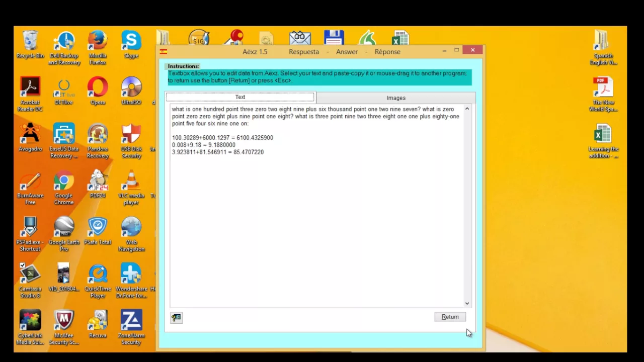Select the ZoneAlarm Security icon
Viewport: 644px width, 362px height.
click(x=131, y=327)
